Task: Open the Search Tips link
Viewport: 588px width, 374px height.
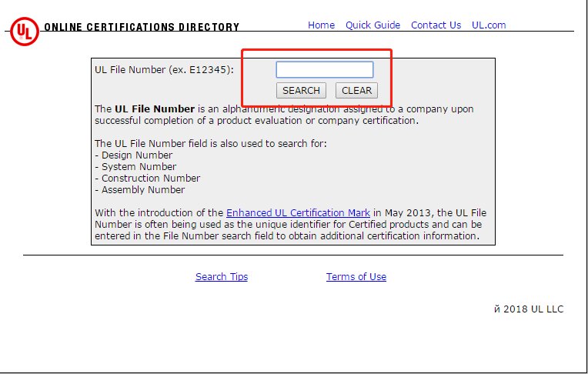Action: click(x=222, y=277)
